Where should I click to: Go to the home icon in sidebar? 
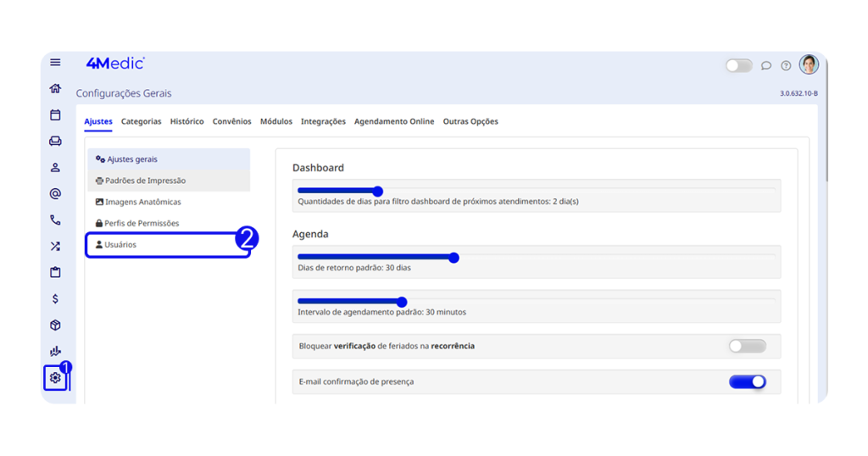coord(55,89)
